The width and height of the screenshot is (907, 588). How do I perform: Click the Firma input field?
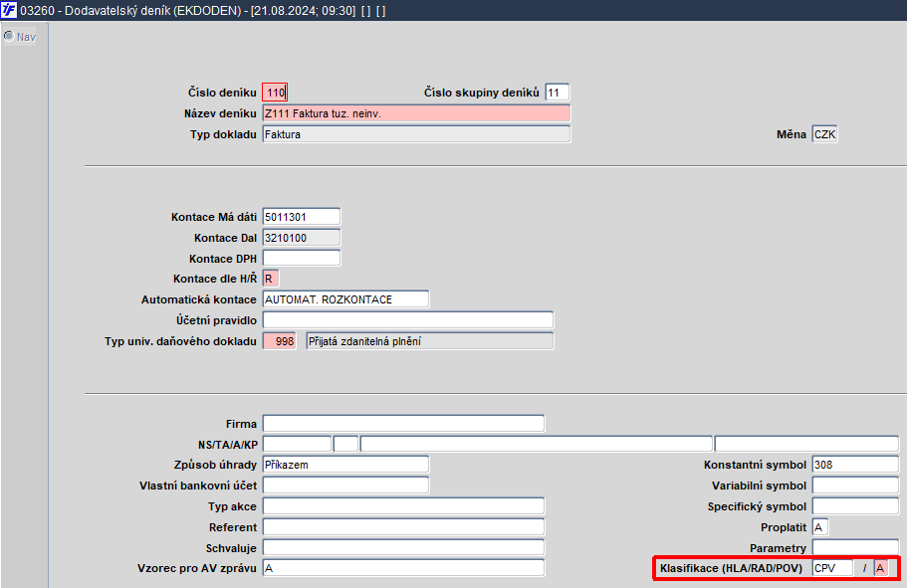[x=403, y=423]
